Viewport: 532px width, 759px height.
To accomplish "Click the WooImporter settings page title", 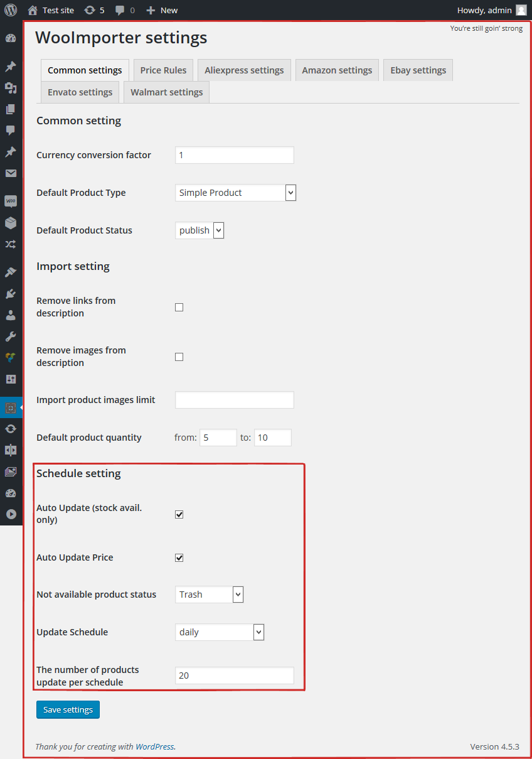I will (x=121, y=38).
